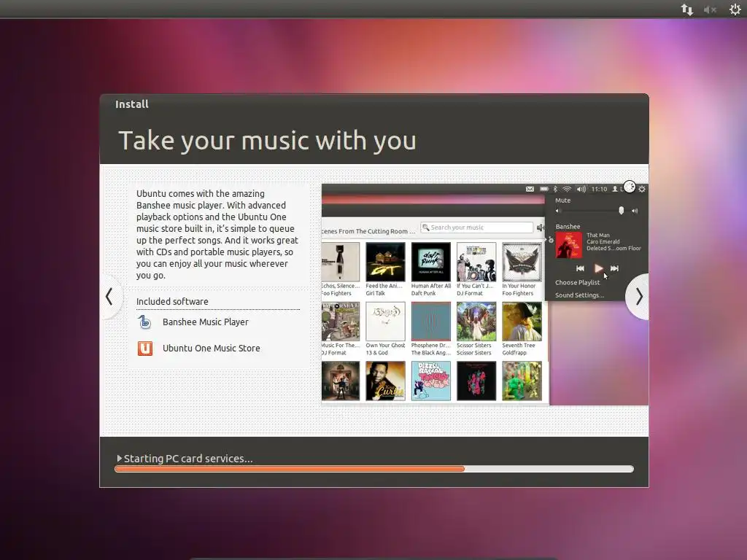This screenshot has width=747, height=560.
Task: Click the muted sound icon in top panel
Action: tap(710, 9)
